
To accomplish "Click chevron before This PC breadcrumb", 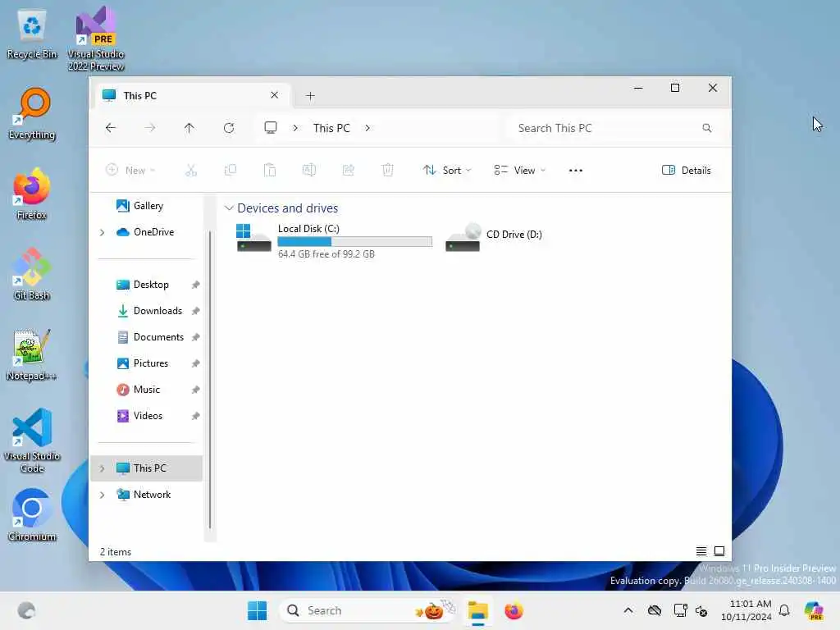I will tap(295, 128).
